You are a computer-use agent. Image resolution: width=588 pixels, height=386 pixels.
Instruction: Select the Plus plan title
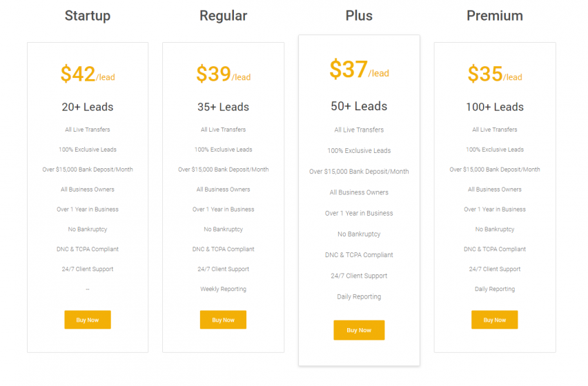pos(359,15)
